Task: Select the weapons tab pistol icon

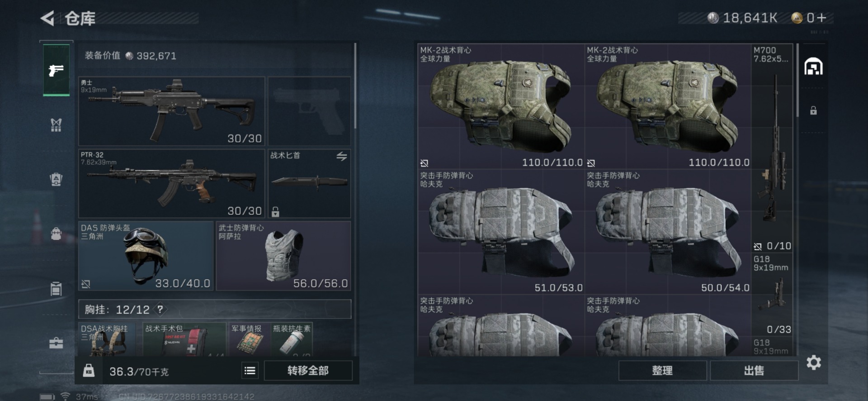Action: coord(56,69)
